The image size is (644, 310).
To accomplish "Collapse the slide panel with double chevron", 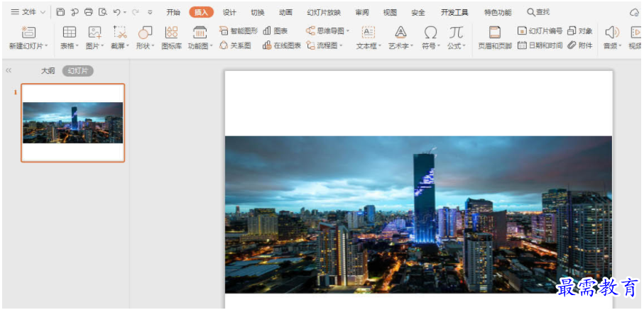I will (9, 71).
